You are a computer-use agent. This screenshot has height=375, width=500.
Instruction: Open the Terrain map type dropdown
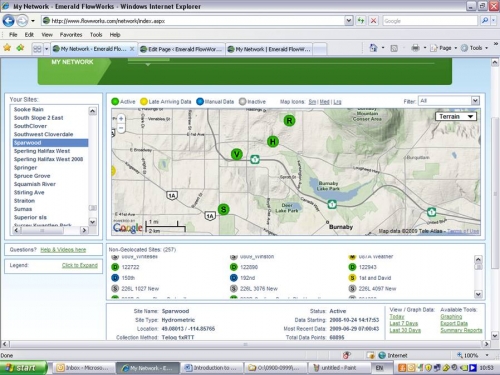[456, 116]
